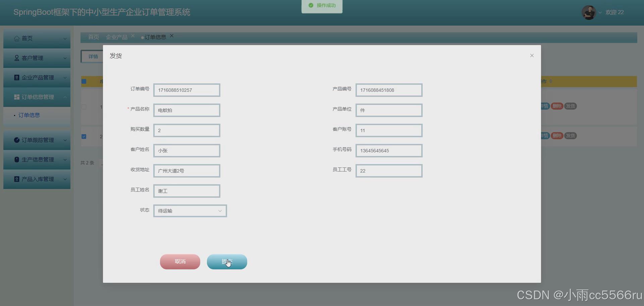Open 订单跟踪管理 in the sidebar
Screen dimensions: 644x306
[37, 140]
